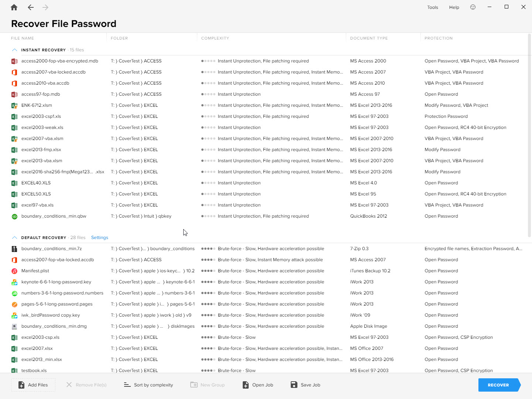Select Excel icon of EXCEL40.XLS

point(14,183)
